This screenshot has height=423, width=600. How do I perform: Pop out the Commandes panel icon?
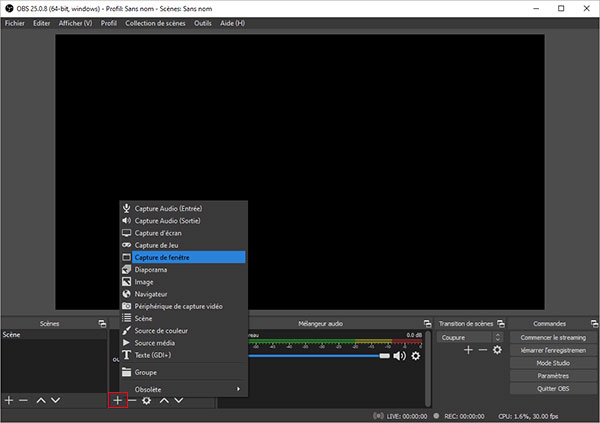pyautogui.click(x=593, y=324)
